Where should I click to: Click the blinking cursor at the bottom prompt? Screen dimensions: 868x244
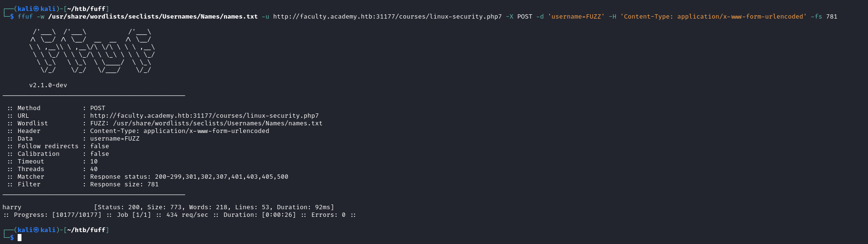20,238
